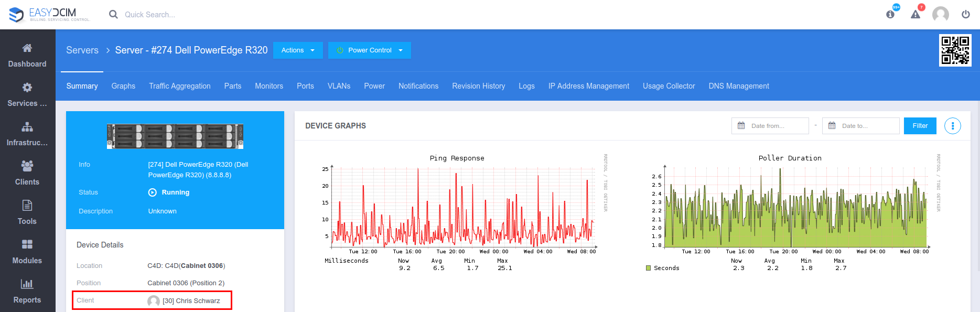The height and width of the screenshot is (312, 980).
Task: Click the Poller Duration graph
Action: (x=793, y=212)
